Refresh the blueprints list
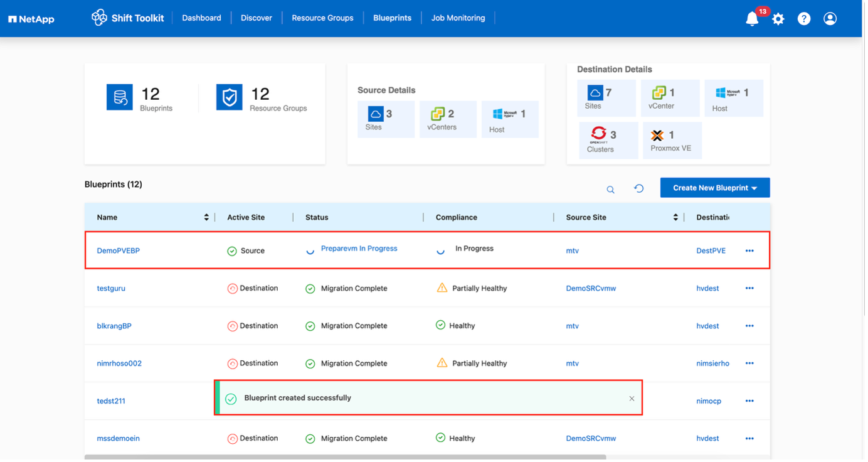The width and height of the screenshot is (868, 462). pos(638,188)
